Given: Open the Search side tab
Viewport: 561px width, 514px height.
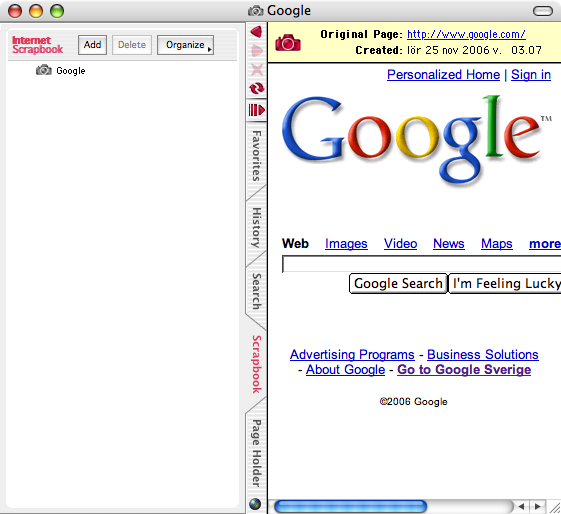Looking at the screenshot, I should point(257,291).
